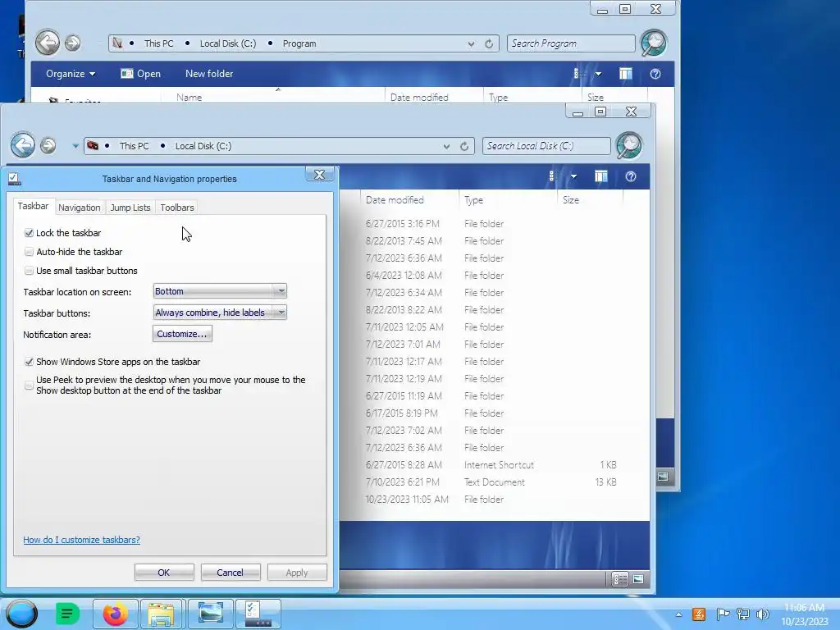
Task: Switch to details view in Local Disk status bar
Action: click(620, 579)
